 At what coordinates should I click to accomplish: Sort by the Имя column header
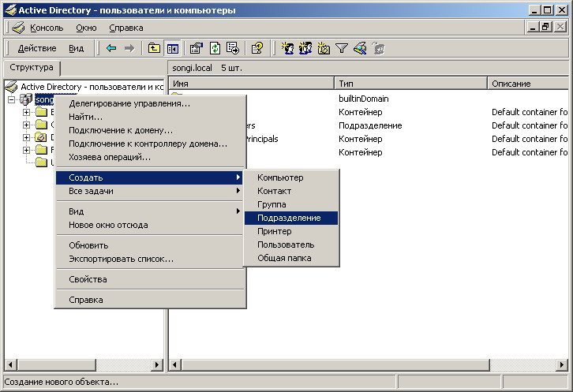tap(251, 84)
